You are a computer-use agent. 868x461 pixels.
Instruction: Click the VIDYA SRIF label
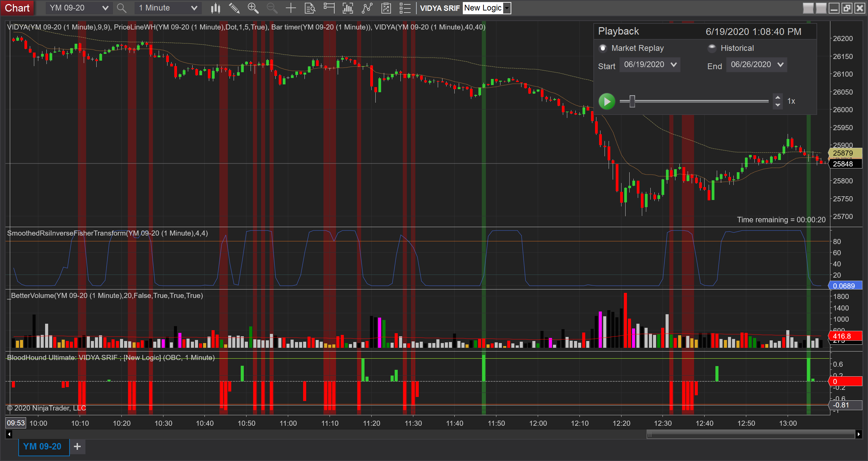(440, 8)
